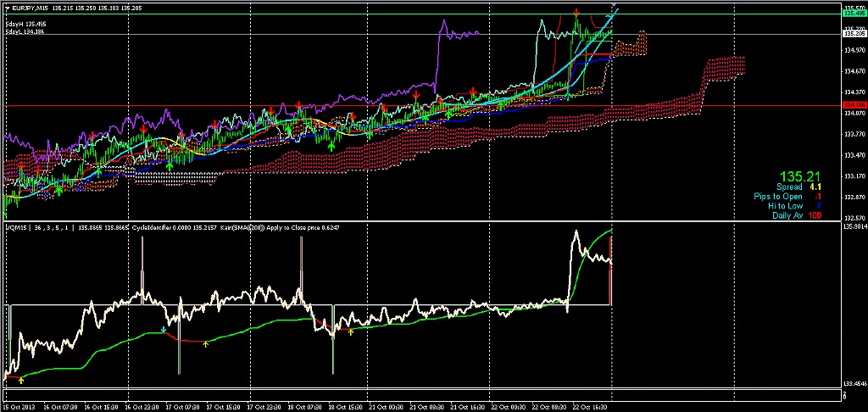Select the white 135.205 current price tag
This screenshot has width=868, height=412.
pos(853,34)
